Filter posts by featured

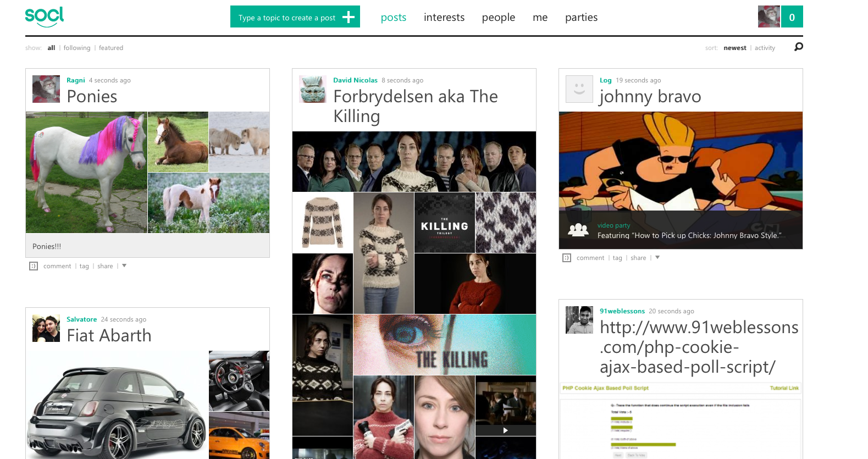[x=111, y=48]
